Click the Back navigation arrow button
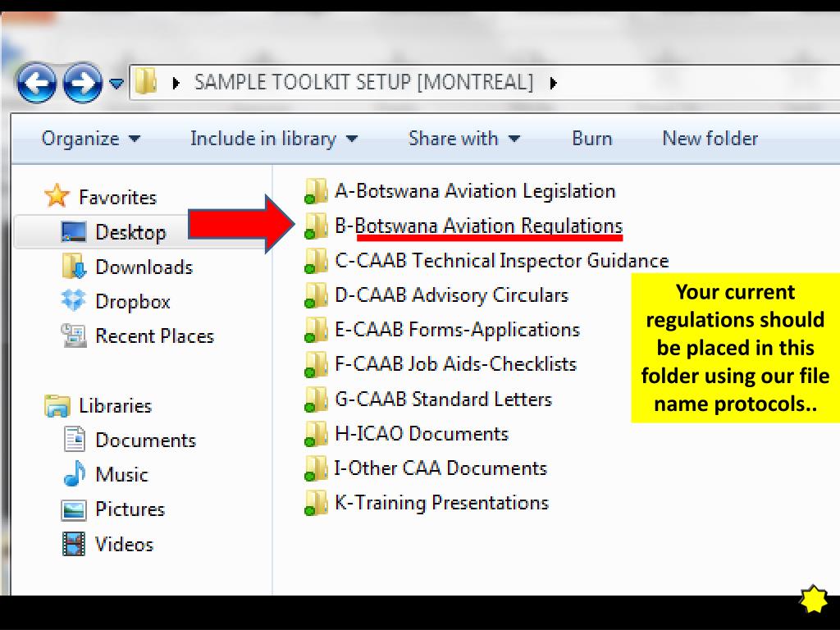The height and width of the screenshot is (630, 840). [x=36, y=83]
